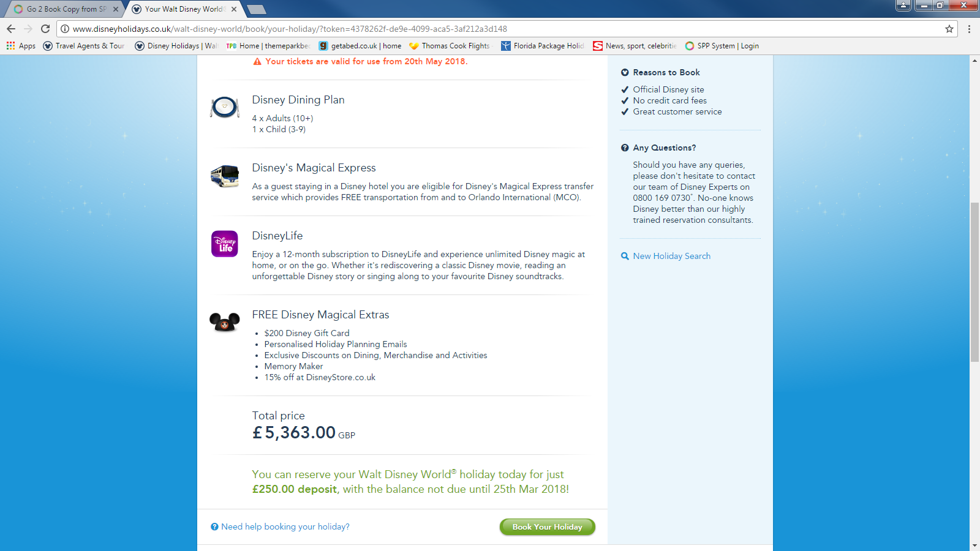The width and height of the screenshot is (980, 551).
Task: Click the phone number 0800 169 0730
Action: 662,198
